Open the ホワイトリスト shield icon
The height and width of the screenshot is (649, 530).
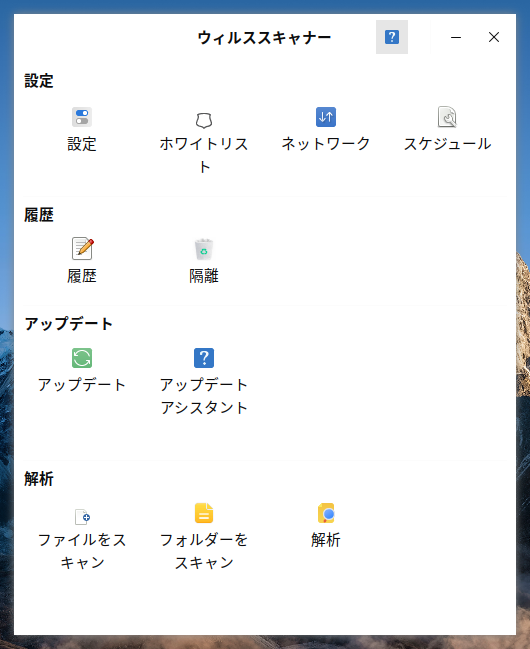coord(204,120)
